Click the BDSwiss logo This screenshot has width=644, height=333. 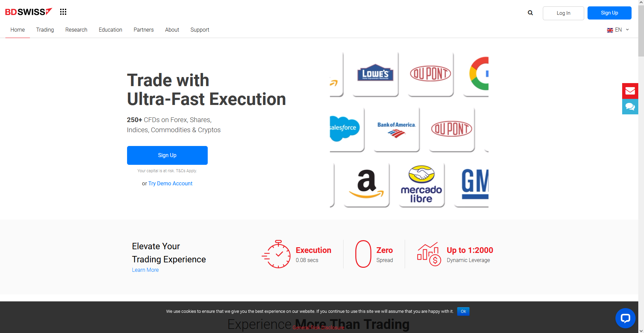pos(29,12)
